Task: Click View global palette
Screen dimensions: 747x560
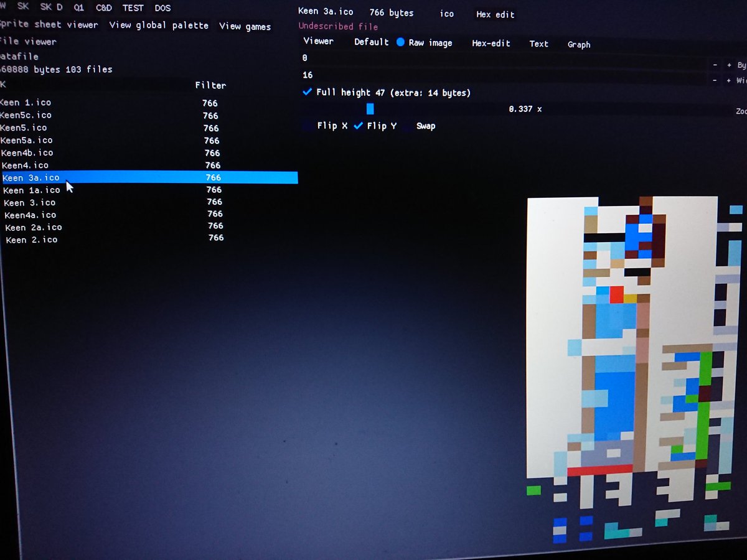Action: (x=159, y=26)
